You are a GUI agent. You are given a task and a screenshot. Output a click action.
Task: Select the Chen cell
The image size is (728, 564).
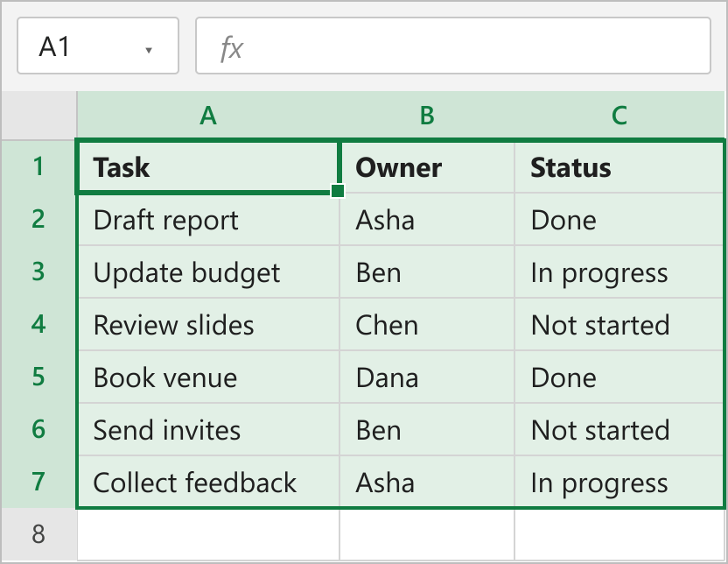coord(427,324)
